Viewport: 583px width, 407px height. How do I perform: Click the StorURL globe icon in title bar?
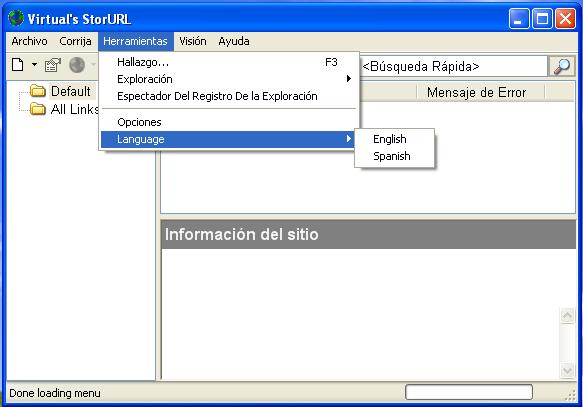tap(16, 18)
